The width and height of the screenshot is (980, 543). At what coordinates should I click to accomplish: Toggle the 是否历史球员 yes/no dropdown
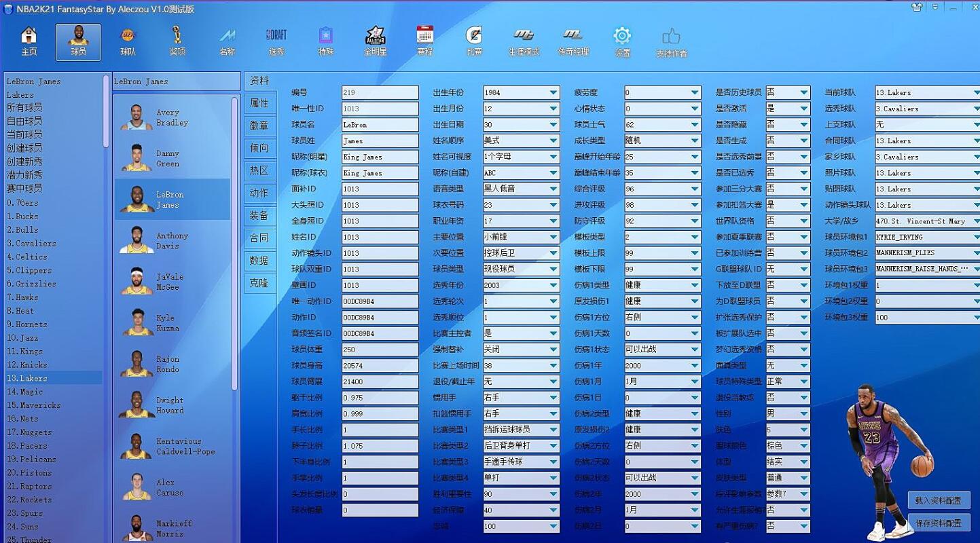point(788,92)
